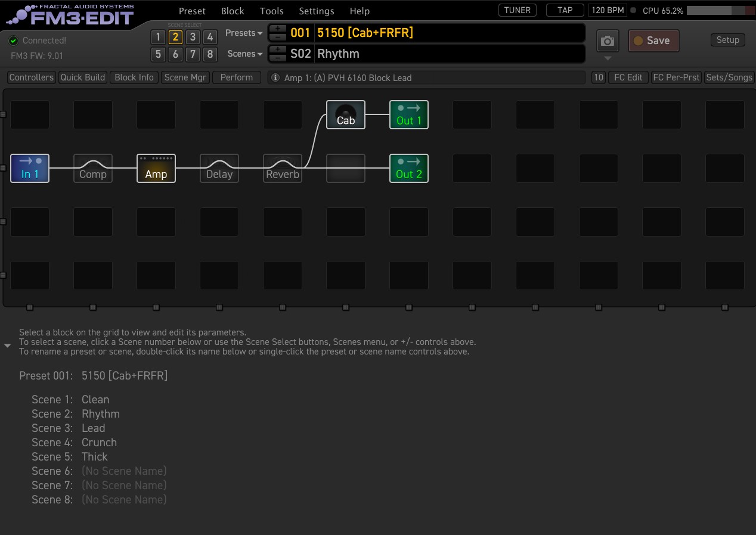Switch to scene 4 button
This screenshot has height=535, width=756.
[x=209, y=37]
